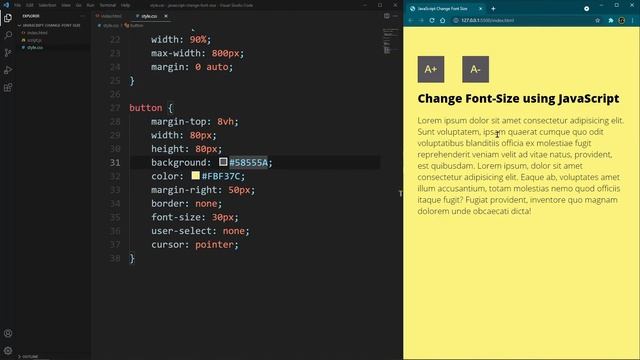Screen dimensions: 640x360
Task: Click the Lorem ipsum paragraph in the browser
Action: coord(521,166)
